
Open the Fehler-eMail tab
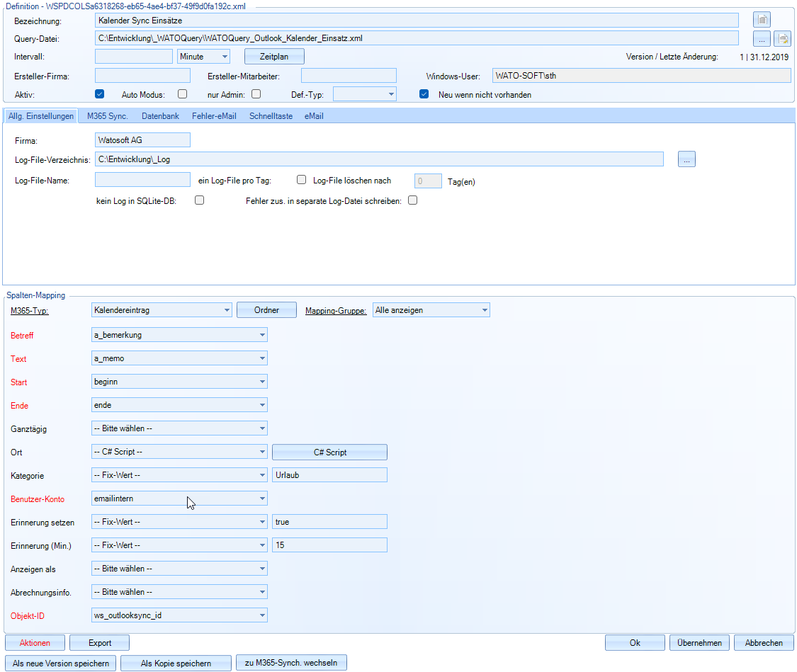(x=214, y=115)
